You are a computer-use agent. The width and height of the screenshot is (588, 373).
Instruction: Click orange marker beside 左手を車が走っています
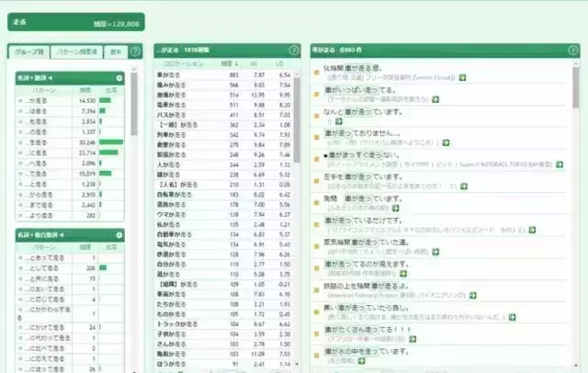click(316, 177)
